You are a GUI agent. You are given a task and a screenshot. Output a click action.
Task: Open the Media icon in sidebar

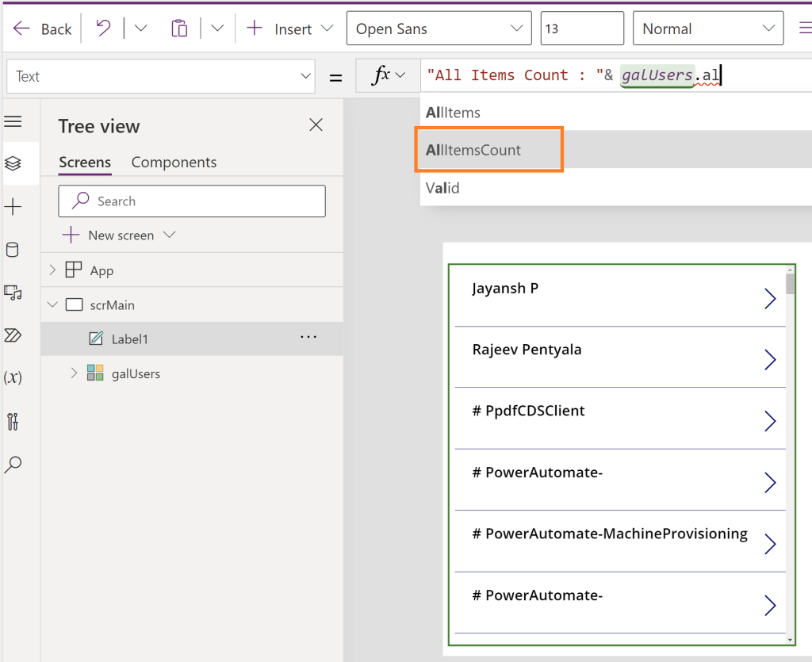pyautogui.click(x=13, y=293)
